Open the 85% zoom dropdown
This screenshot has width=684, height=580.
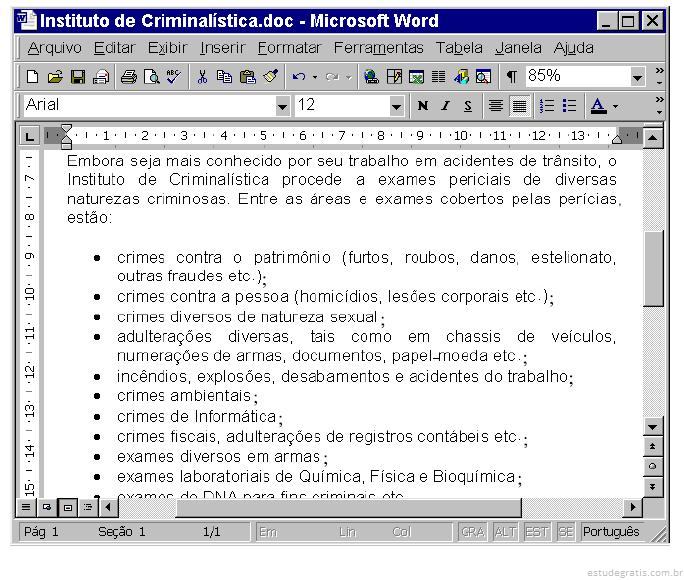point(638,77)
